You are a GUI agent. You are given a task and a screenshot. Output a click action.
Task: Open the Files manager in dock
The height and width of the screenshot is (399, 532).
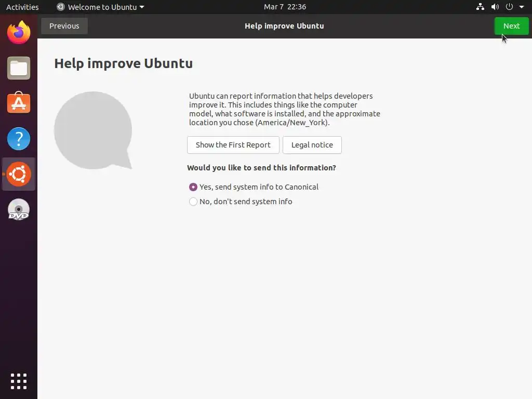pos(19,68)
